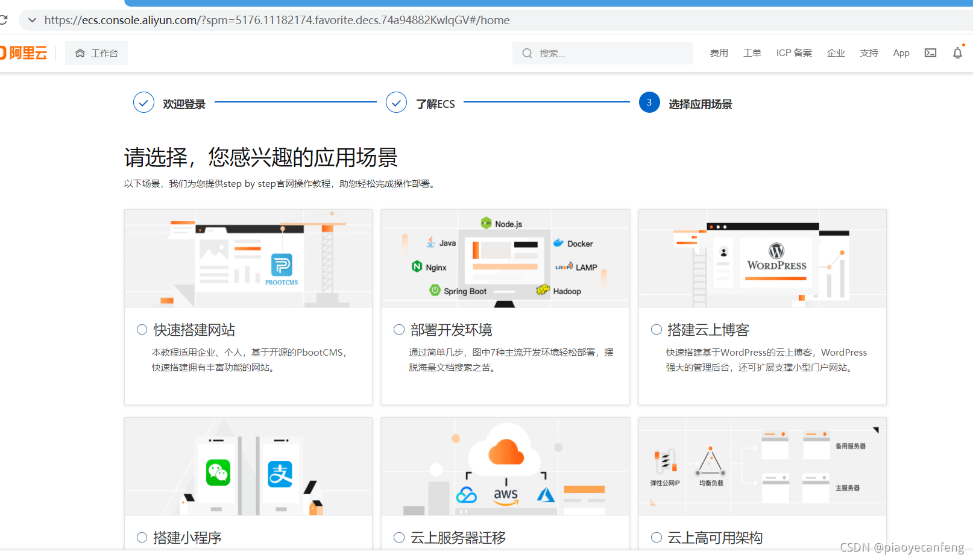The height and width of the screenshot is (560, 973).
Task: Open the 企业 menu
Action: pyautogui.click(x=836, y=53)
